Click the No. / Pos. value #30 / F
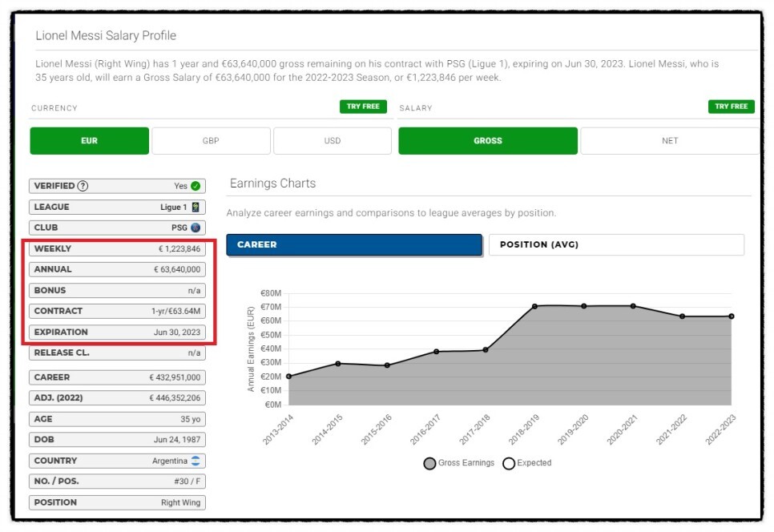 pos(187,482)
